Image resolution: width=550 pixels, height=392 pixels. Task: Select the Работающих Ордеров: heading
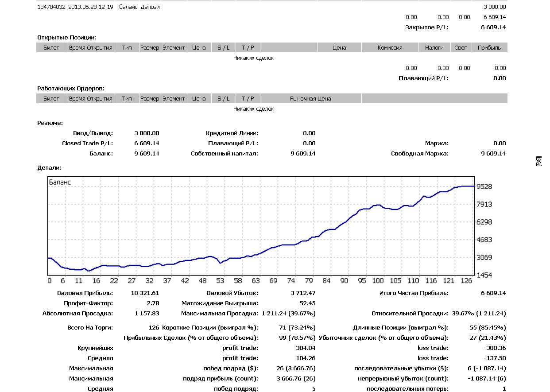point(71,89)
